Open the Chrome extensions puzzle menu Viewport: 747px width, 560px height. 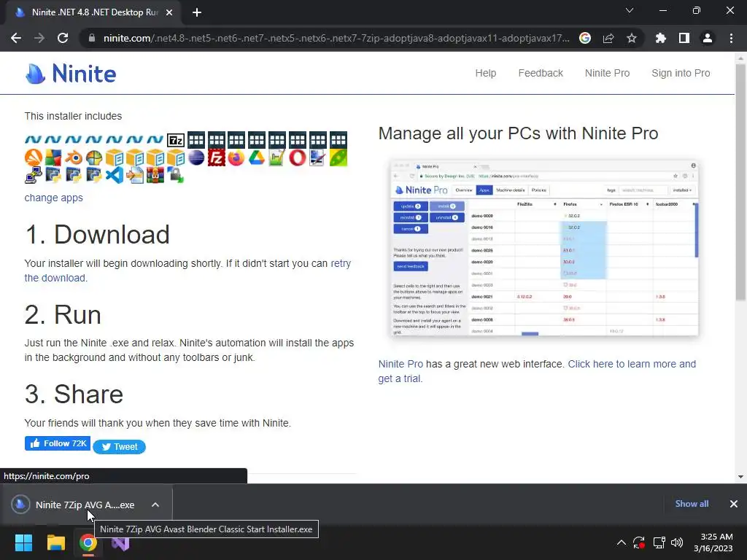661,38
